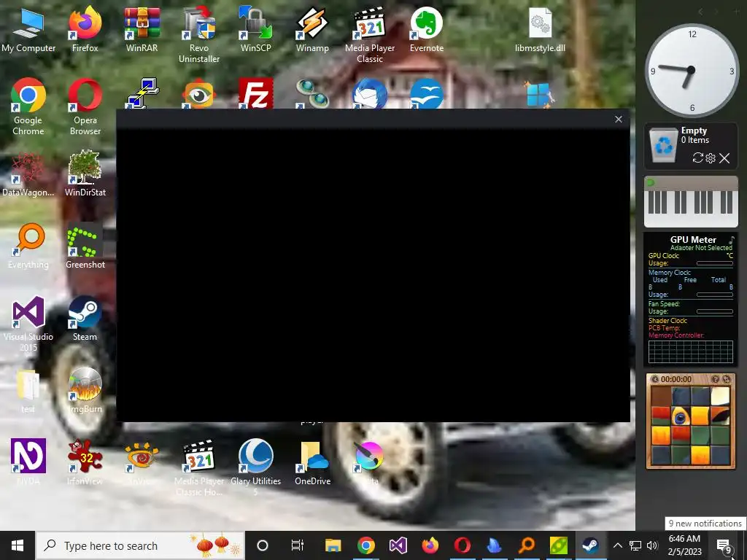Click the toucan eye puzzle tile
Viewport: 747px width, 560px height.
pos(681,416)
